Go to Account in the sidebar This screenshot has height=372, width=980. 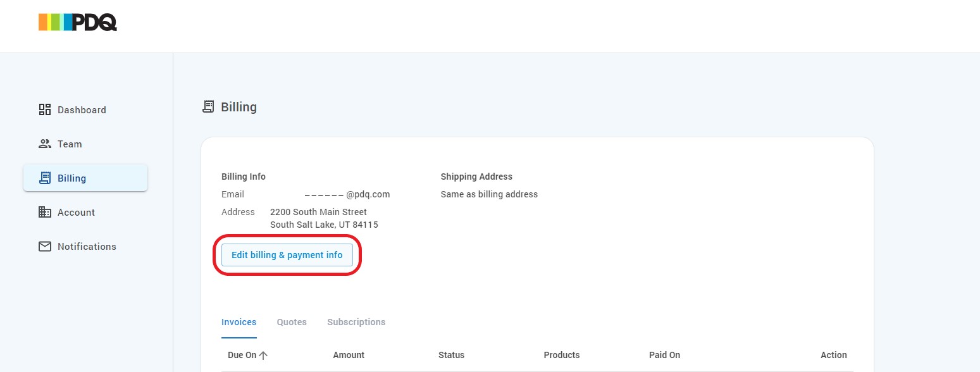[x=77, y=212]
